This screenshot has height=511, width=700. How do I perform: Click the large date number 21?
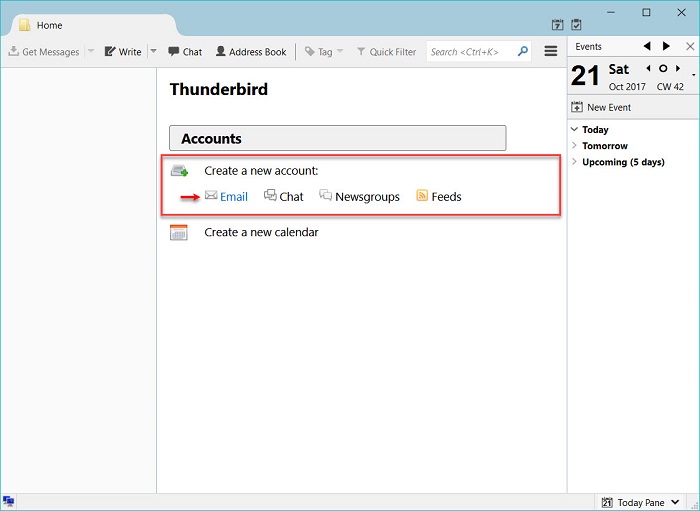click(585, 75)
